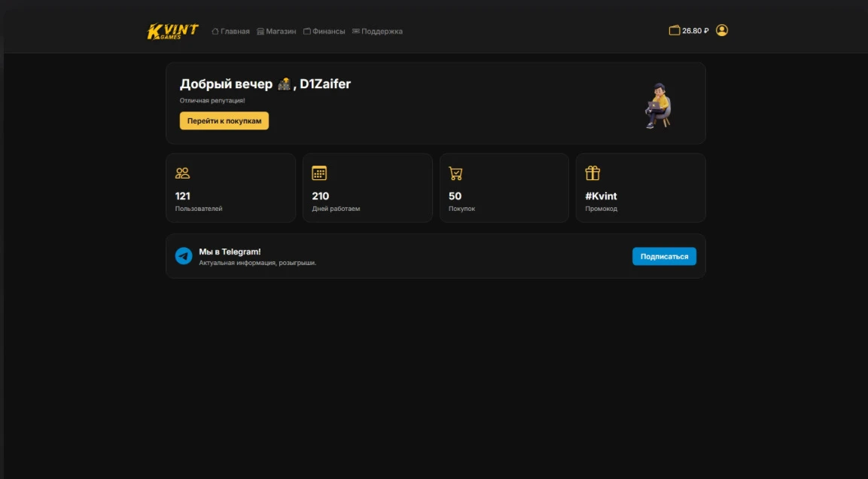Subscribe via the Подписаться button
Viewport: 868px width, 479px height.
tap(664, 256)
